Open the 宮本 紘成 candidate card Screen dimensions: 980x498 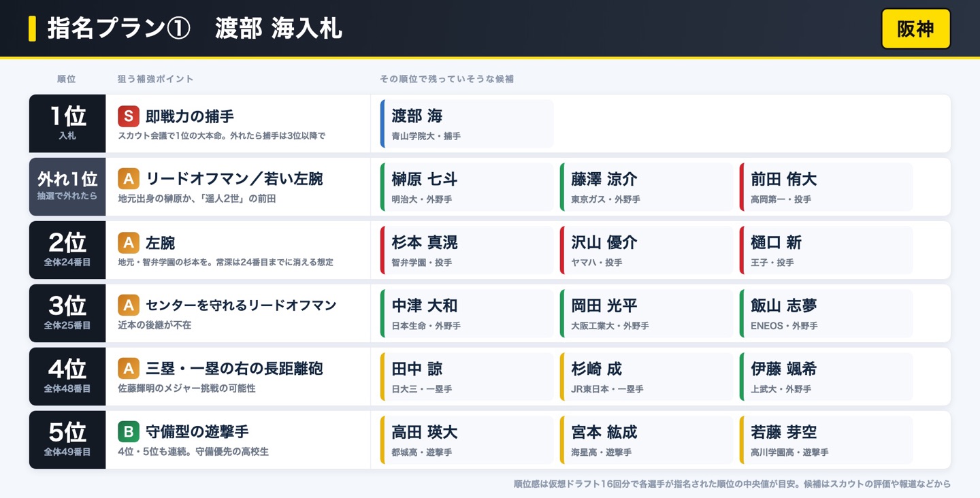click(647, 440)
